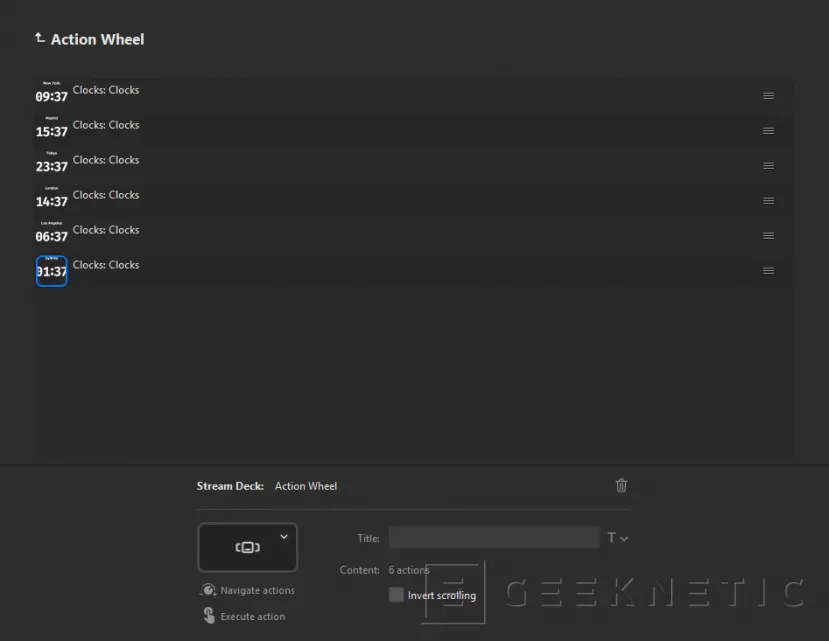Viewport: 829px width, 641px height.
Task: Select the London 14:37 clock thumbnail
Action: pos(52,198)
